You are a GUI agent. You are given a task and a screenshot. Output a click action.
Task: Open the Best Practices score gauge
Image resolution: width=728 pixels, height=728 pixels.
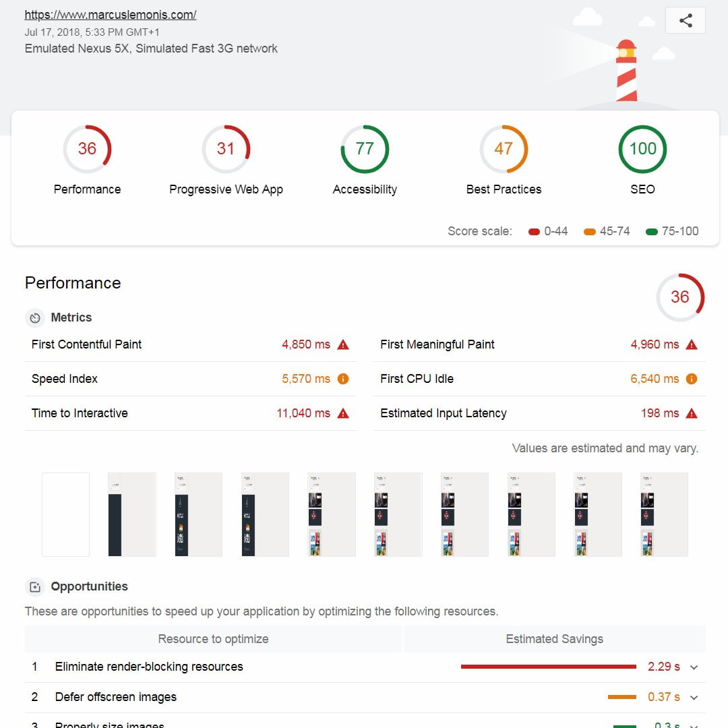coord(504,150)
